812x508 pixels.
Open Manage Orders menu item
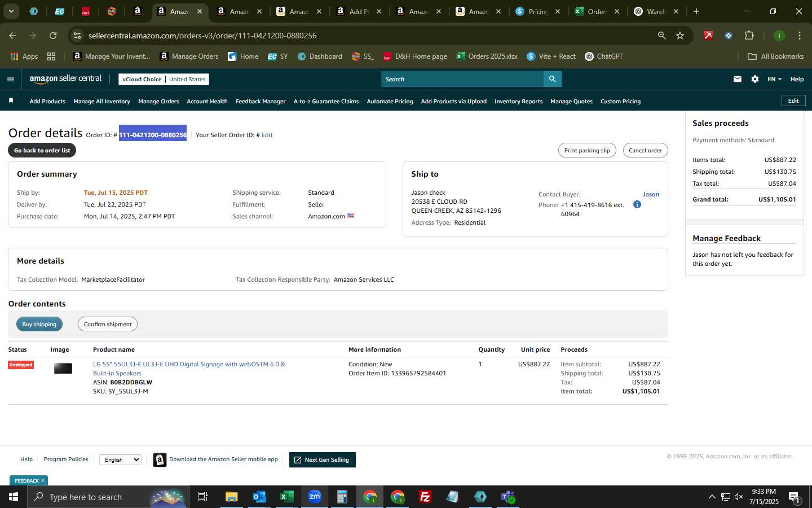coord(158,101)
